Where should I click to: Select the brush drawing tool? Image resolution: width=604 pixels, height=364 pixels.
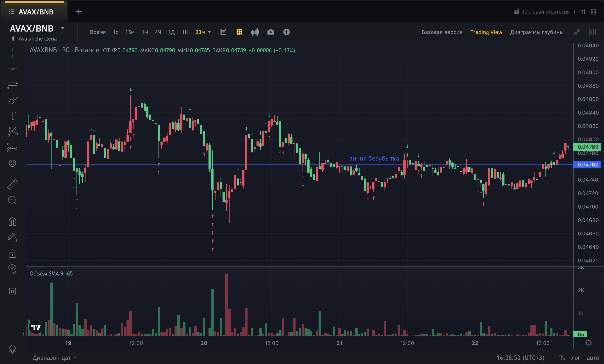(x=12, y=100)
